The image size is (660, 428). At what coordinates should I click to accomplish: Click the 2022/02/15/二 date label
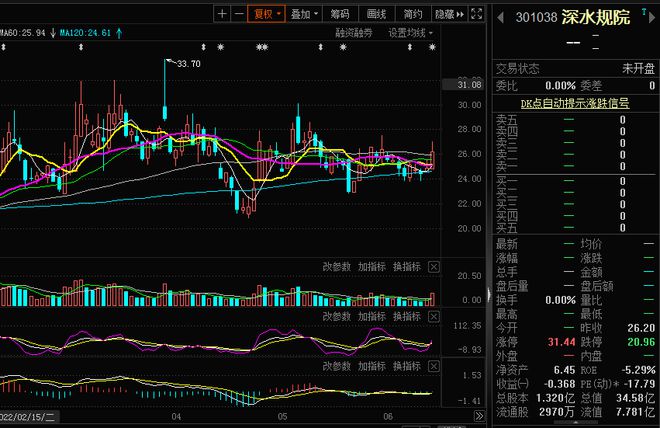[27, 417]
